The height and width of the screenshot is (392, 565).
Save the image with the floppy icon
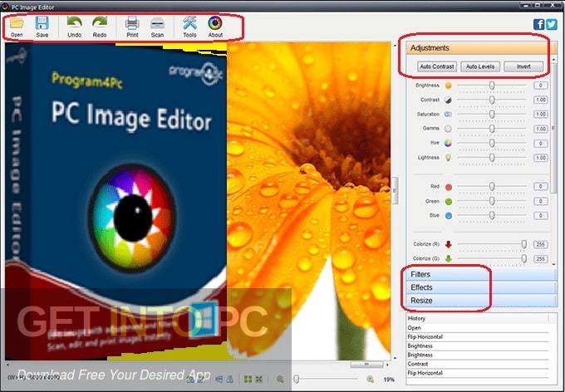coord(42,23)
